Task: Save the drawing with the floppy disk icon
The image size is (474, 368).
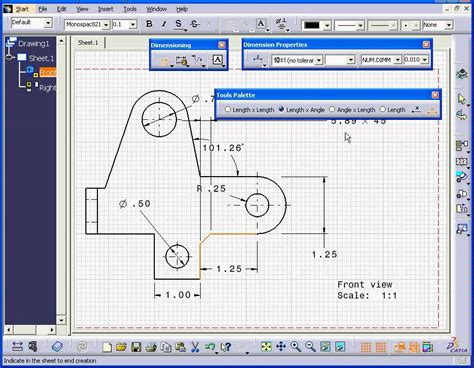Action: [136, 347]
